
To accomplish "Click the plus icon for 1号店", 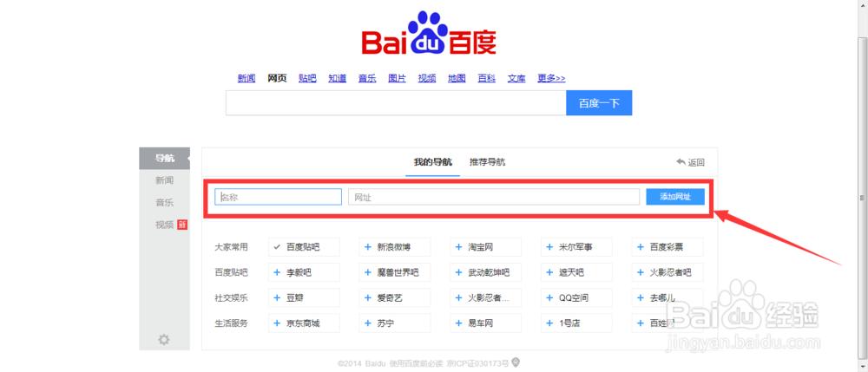I will coord(549,323).
